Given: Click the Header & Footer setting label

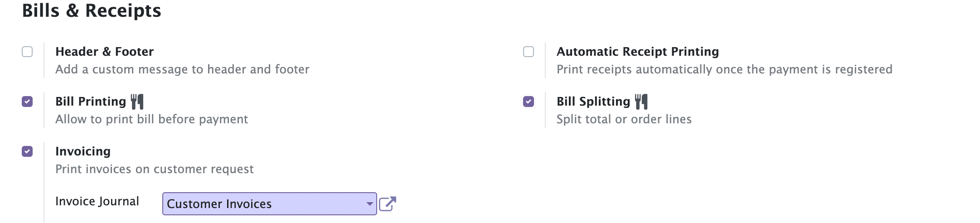Looking at the screenshot, I should tap(104, 52).
